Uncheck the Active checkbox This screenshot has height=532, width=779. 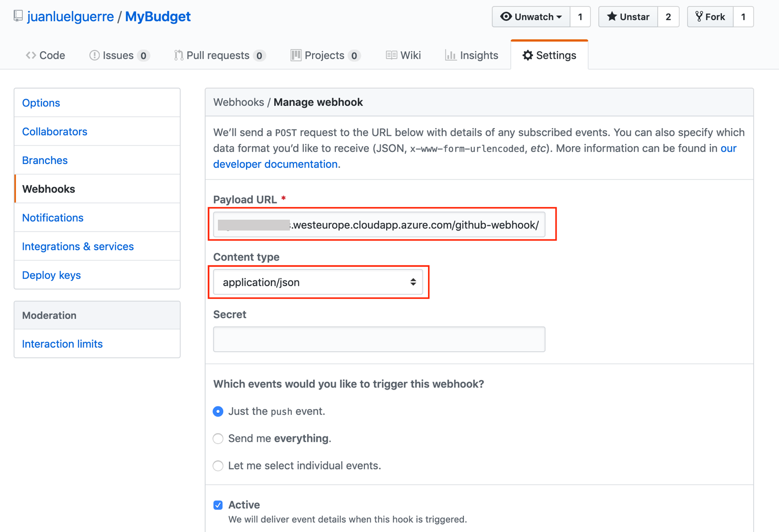click(x=218, y=505)
